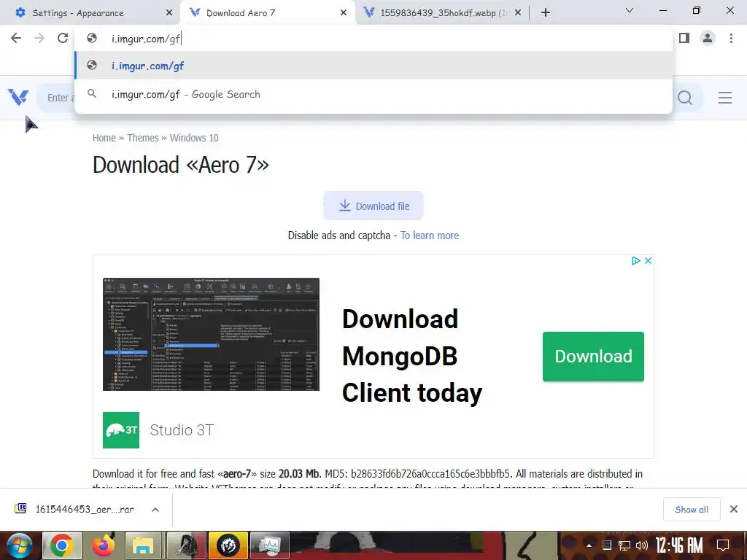Open the tab search chevron
Screen dimensions: 747x560
(x=630, y=10)
